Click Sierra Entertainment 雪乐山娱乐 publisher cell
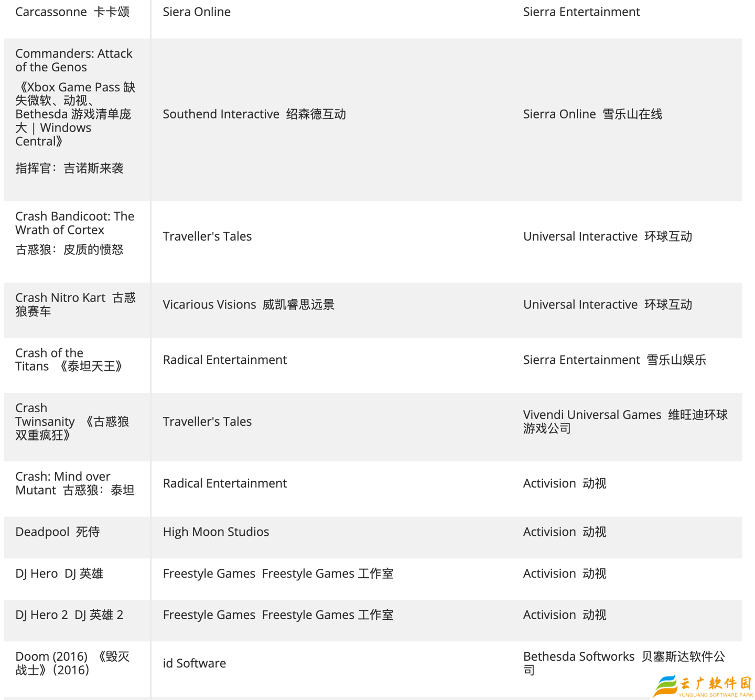755x700 pixels. (614, 360)
